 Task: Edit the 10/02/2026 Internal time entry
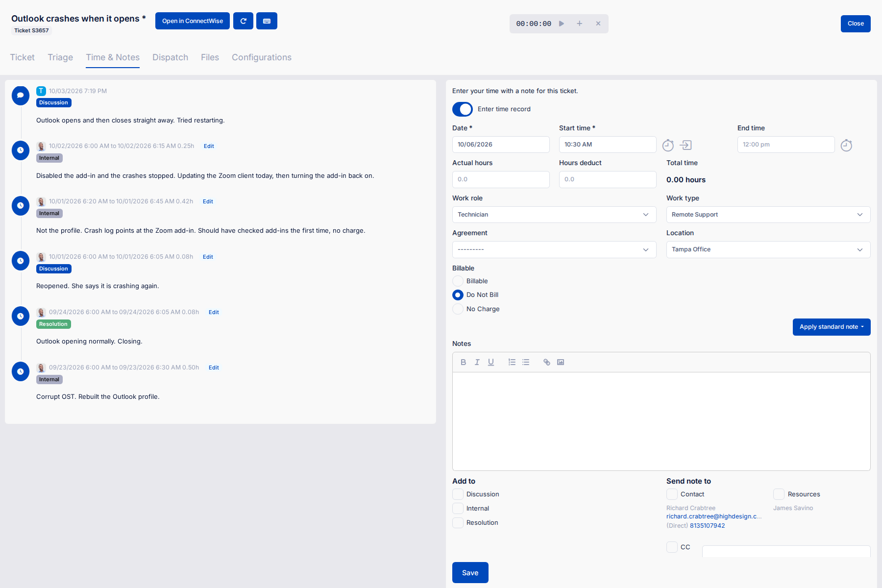click(209, 146)
